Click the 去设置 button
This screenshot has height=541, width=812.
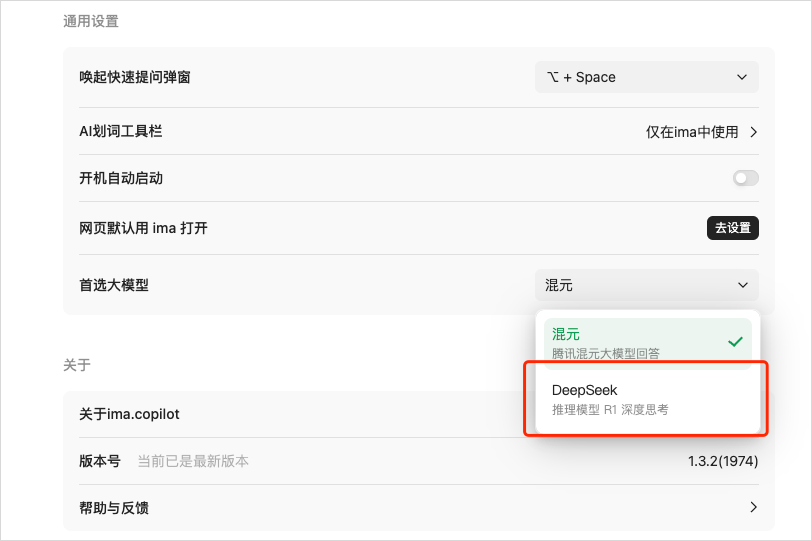click(x=733, y=228)
